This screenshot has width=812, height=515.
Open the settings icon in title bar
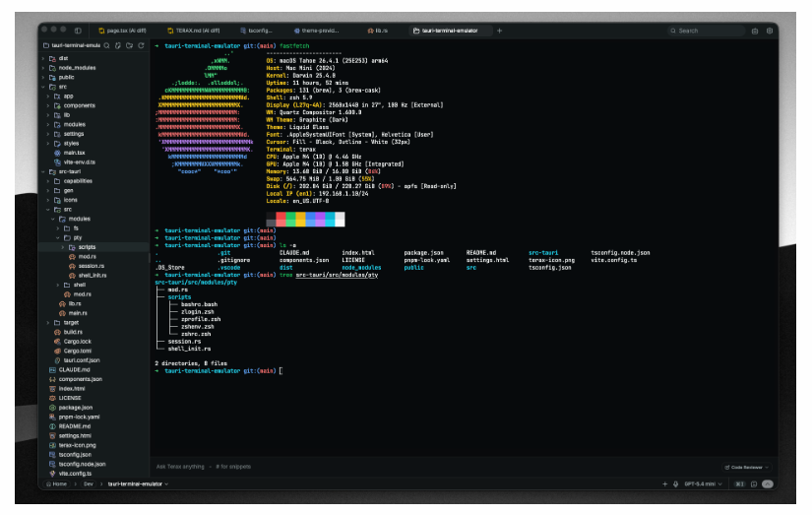pos(769,32)
